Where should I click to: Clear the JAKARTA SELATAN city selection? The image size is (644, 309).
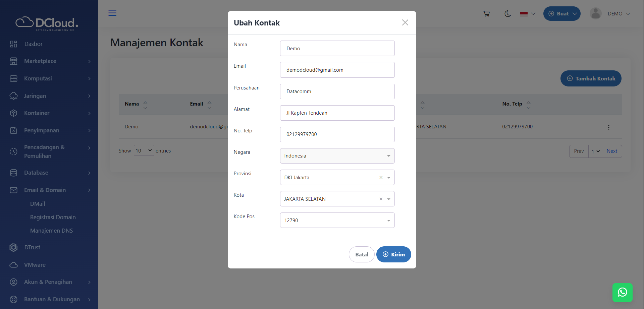[381, 199]
